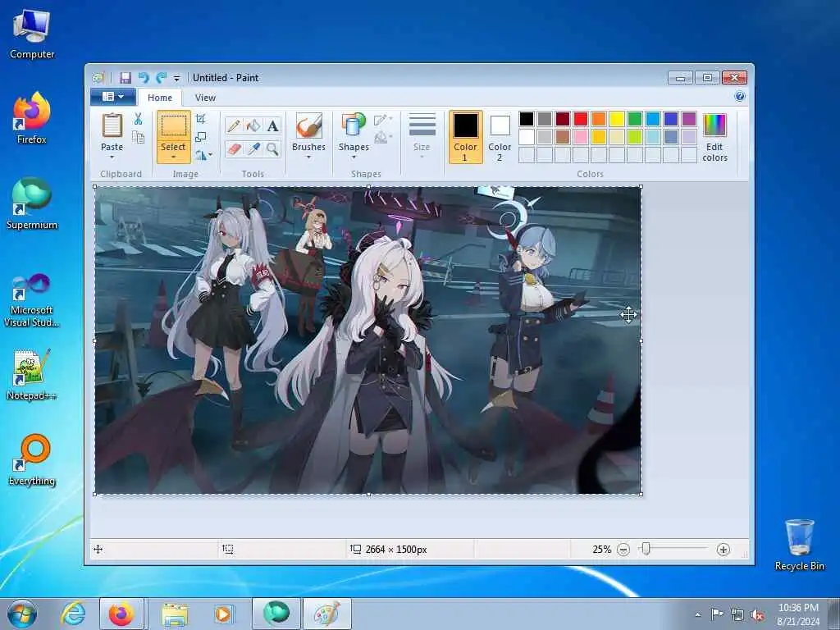
Task: Select the Computer desktop icon
Action: pyautogui.click(x=32, y=34)
